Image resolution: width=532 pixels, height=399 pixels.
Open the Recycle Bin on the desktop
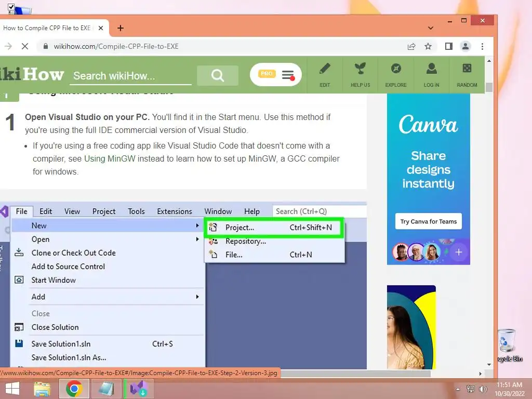pyautogui.click(x=508, y=345)
